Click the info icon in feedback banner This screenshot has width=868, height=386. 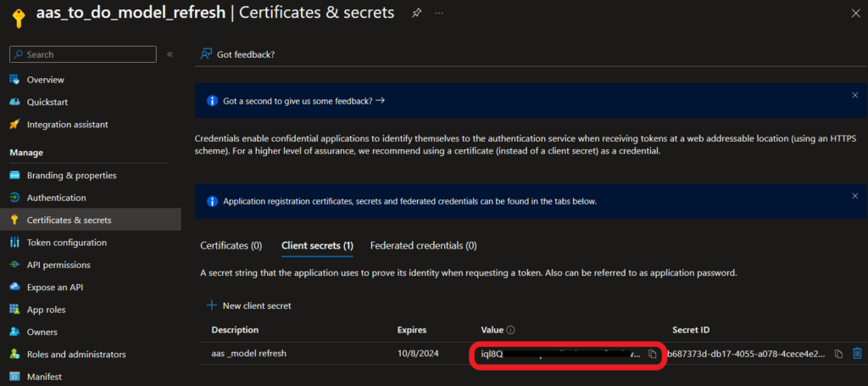point(211,101)
